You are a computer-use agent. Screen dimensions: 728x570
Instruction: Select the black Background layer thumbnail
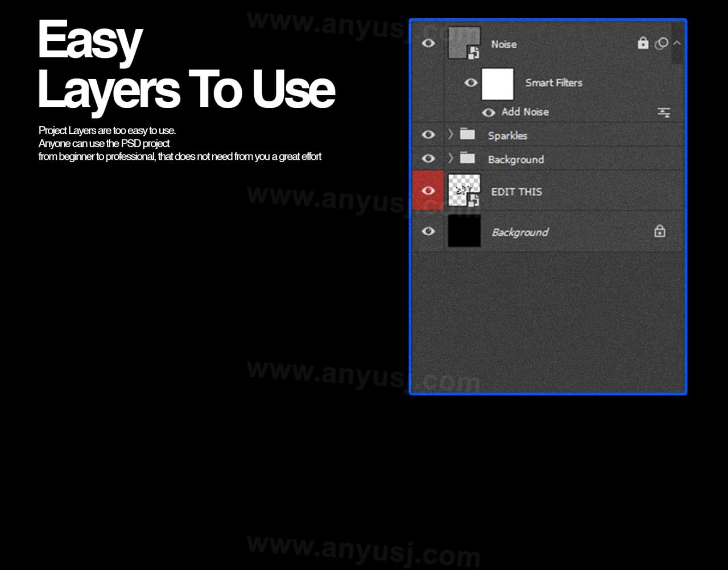[464, 231]
